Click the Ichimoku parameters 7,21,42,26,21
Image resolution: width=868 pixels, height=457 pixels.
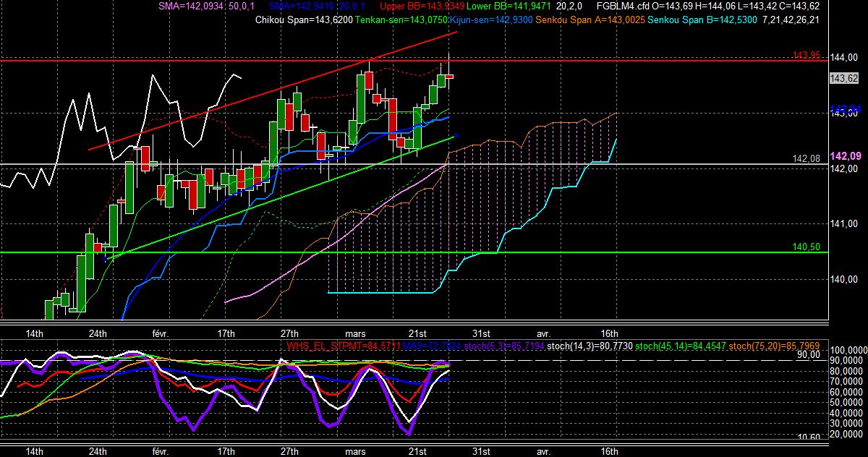[791, 20]
